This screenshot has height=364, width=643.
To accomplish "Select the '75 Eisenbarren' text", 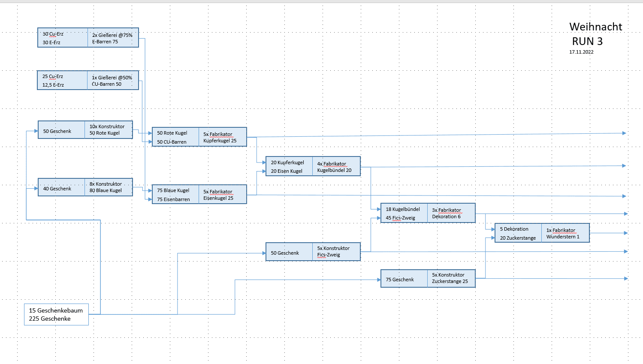I will [x=173, y=199].
